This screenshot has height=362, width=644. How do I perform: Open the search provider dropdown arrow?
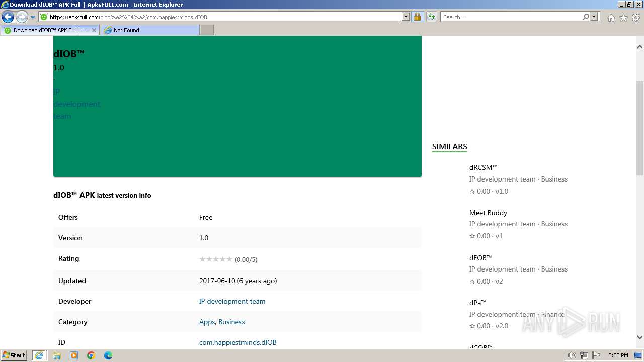595,17
